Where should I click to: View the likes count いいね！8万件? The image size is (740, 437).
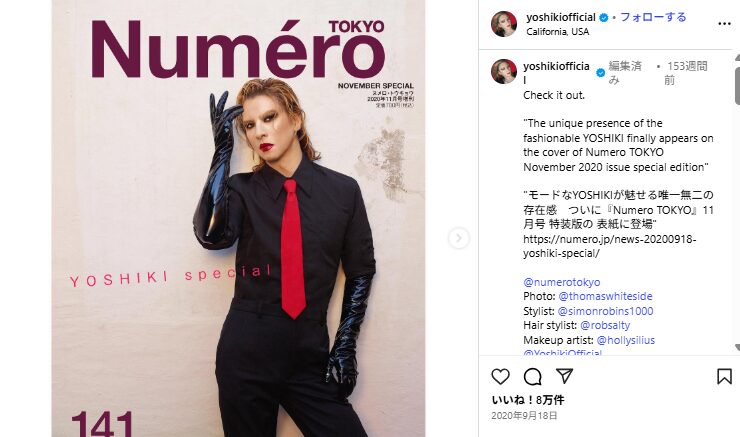point(528,400)
